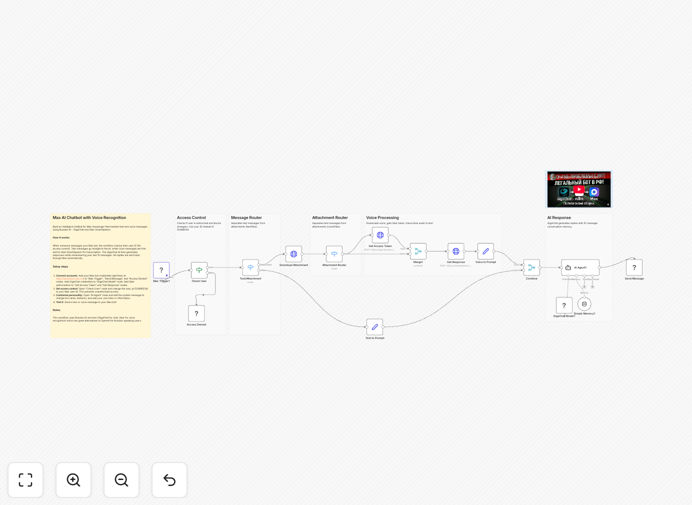Viewport: 692px width, 505px height.
Task: Zoom in on the workflow canvas
Action: (x=73, y=480)
